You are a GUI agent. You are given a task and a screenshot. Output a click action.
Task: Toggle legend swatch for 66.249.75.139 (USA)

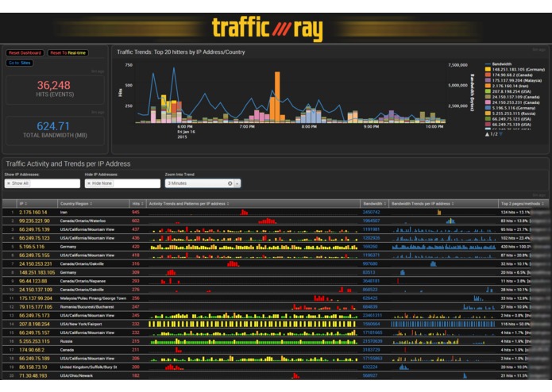488,125
